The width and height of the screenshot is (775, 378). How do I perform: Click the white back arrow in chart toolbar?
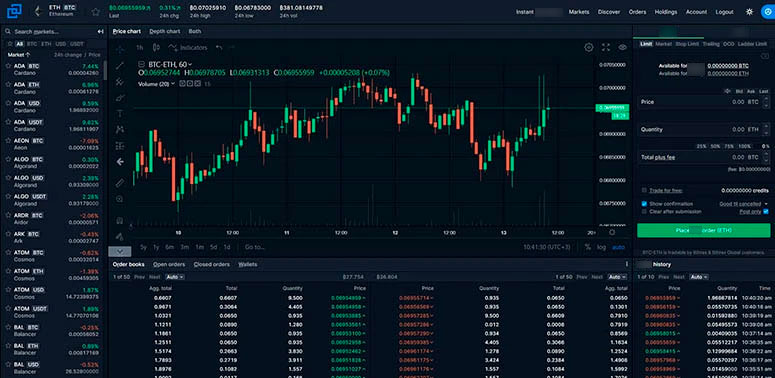[x=120, y=162]
